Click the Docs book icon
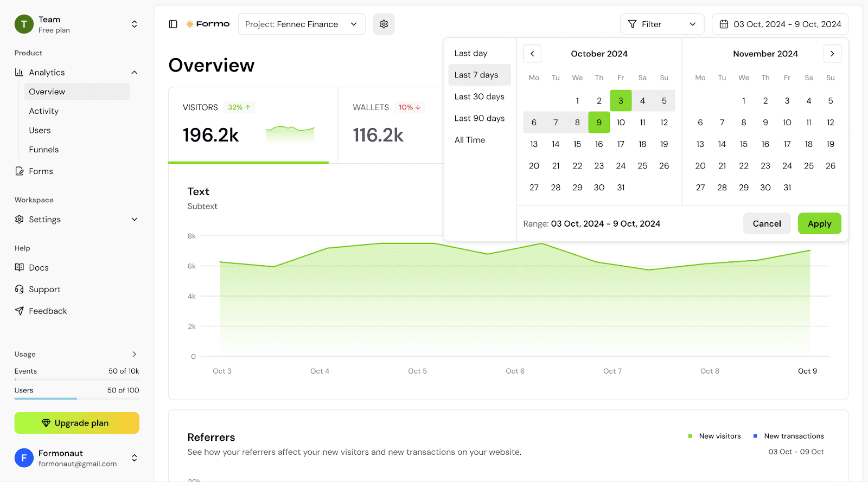Viewport: 868px width, 482px height. pos(20,267)
